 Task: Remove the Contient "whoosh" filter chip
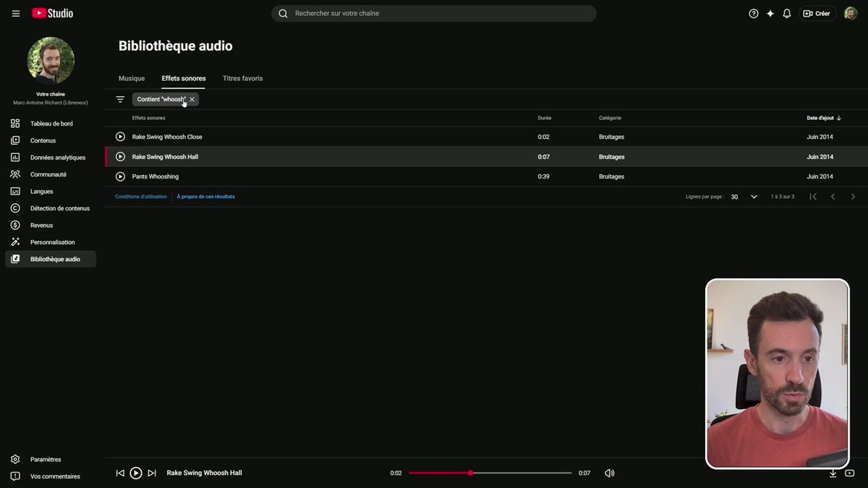[192, 100]
